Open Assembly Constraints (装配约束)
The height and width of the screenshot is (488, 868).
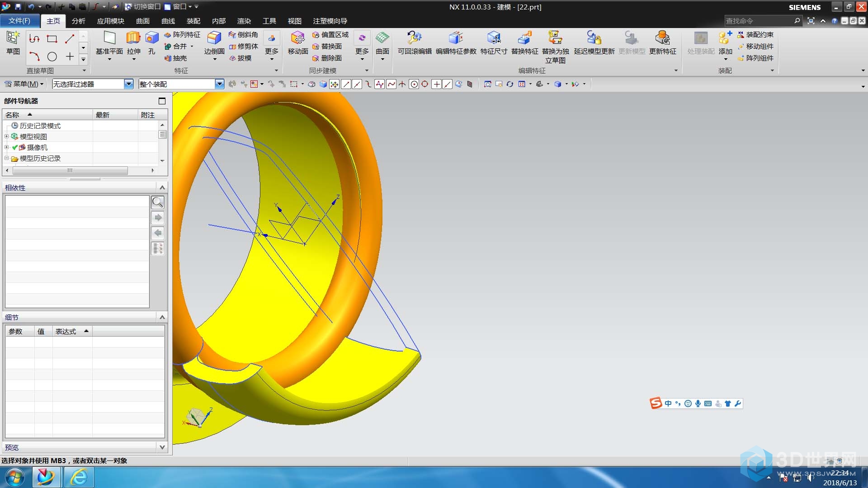755,35
